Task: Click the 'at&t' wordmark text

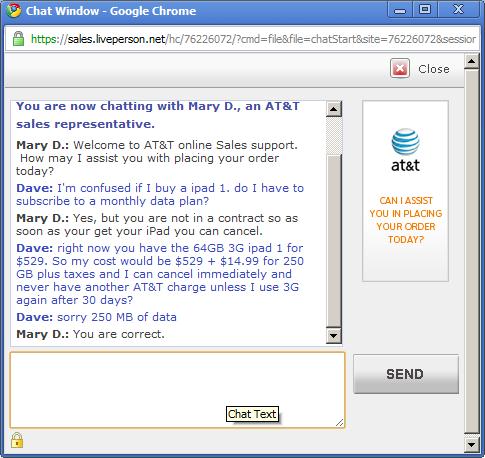Action: tap(405, 165)
